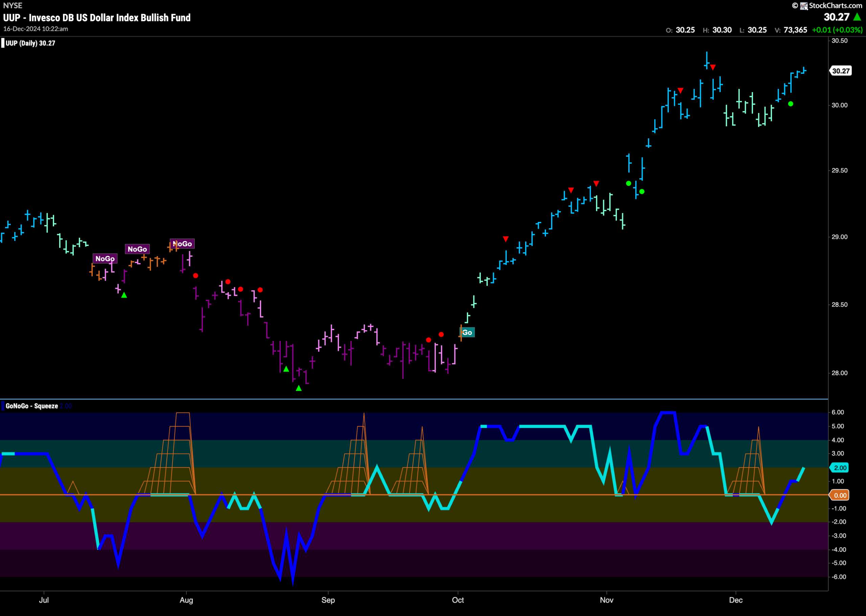The height and width of the screenshot is (616, 866).
Task: Click the green dot below December candles
Action: coord(791,104)
